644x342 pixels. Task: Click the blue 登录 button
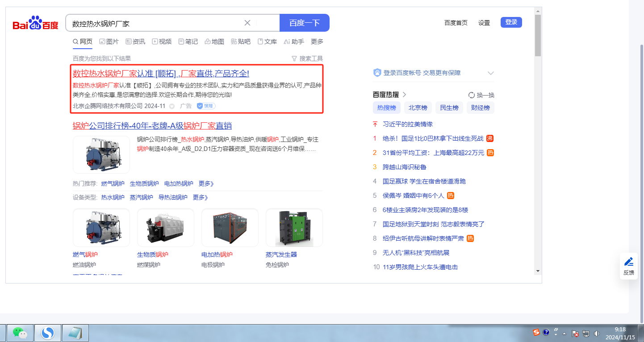click(511, 22)
